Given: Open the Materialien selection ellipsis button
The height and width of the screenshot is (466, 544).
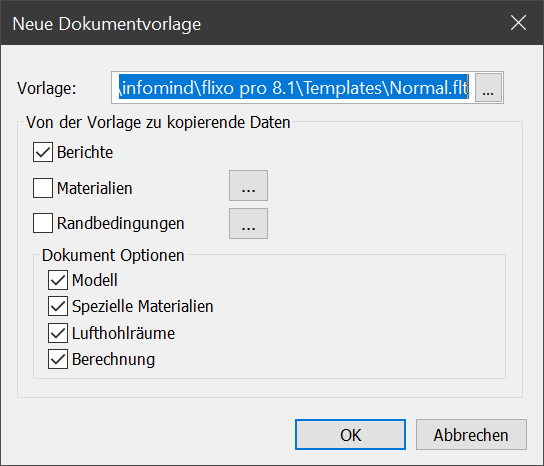Looking at the screenshot, I should (x=248, y=185).
